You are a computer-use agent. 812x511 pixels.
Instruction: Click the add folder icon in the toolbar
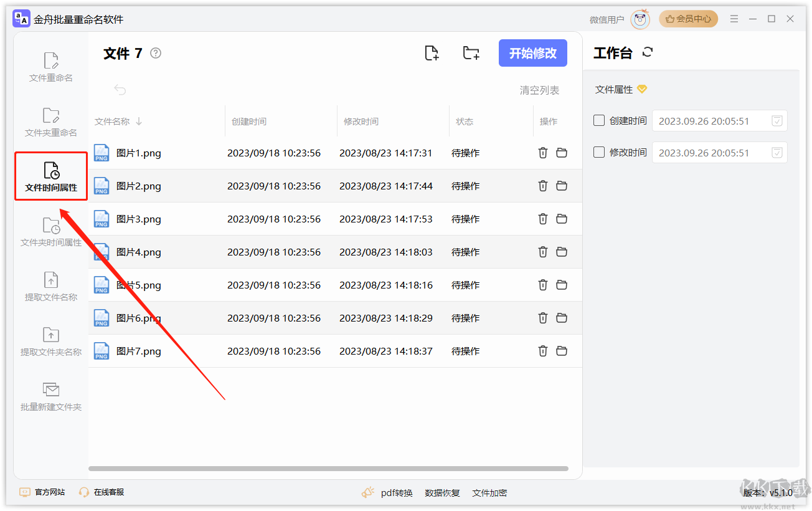coord(471,53)
